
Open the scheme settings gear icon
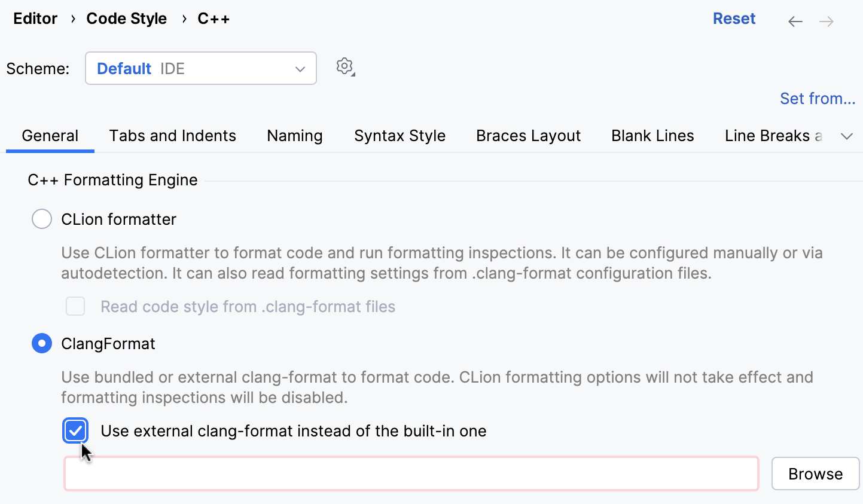[x=345, y=66]
